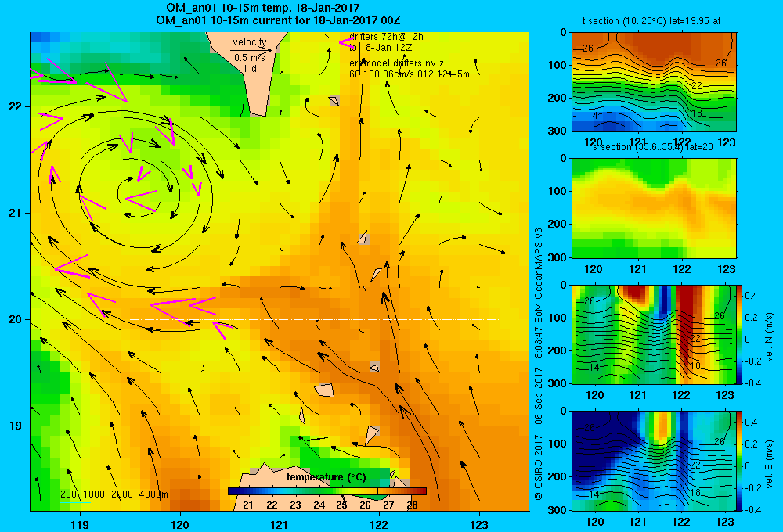Click the '1 d' legend text
Image resolution: width=783 pixels, height=532 pixels.
[250, 68]
